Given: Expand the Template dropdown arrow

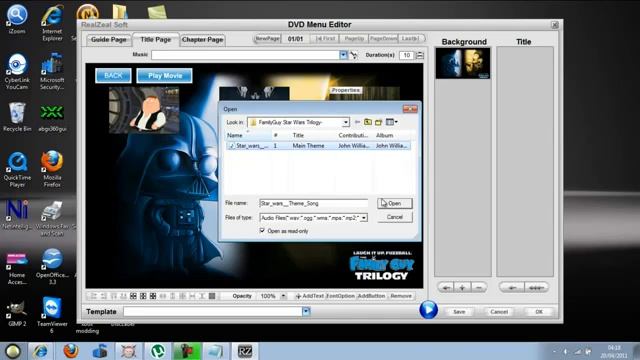Looking at the screenshot, I should pyautogui.click(x=306, y=311).
